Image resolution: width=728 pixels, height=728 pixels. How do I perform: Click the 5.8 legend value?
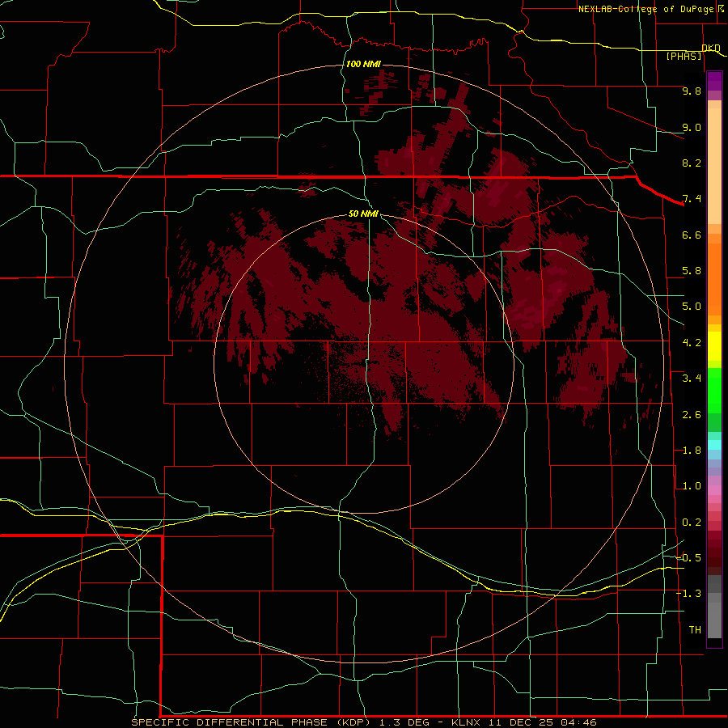point(692,271)
